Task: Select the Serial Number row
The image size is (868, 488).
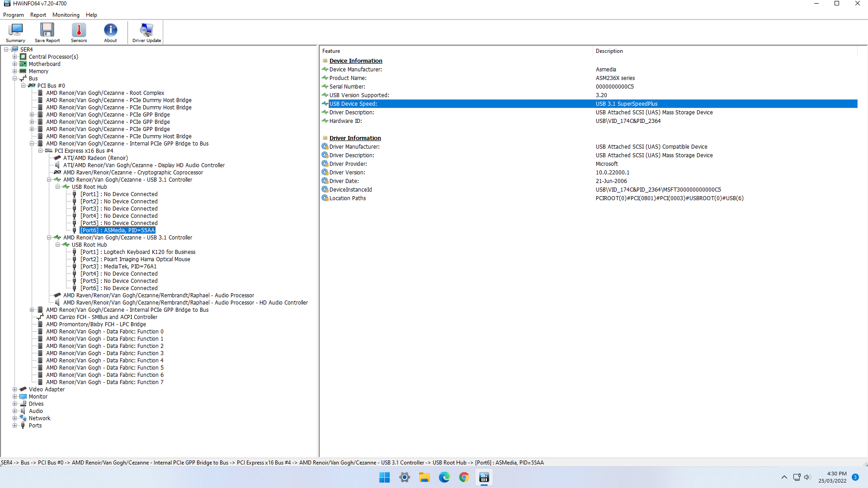Action: coord(589,86)
